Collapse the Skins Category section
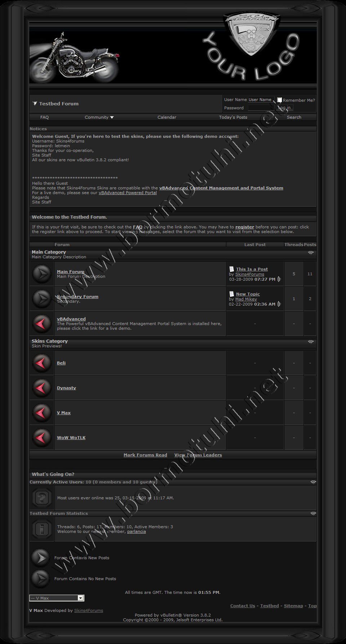346x644 pixels. pyautogui.click(x=311, y=342)
